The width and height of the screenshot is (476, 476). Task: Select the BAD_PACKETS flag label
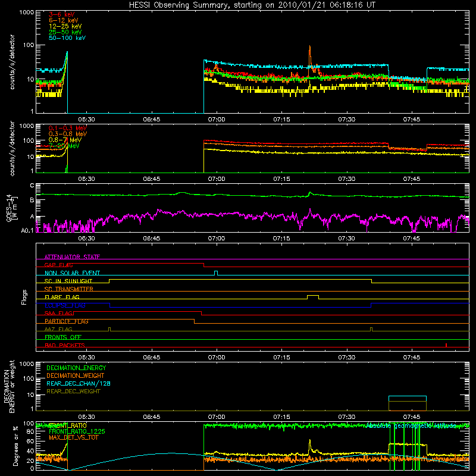tap(65, 345)
